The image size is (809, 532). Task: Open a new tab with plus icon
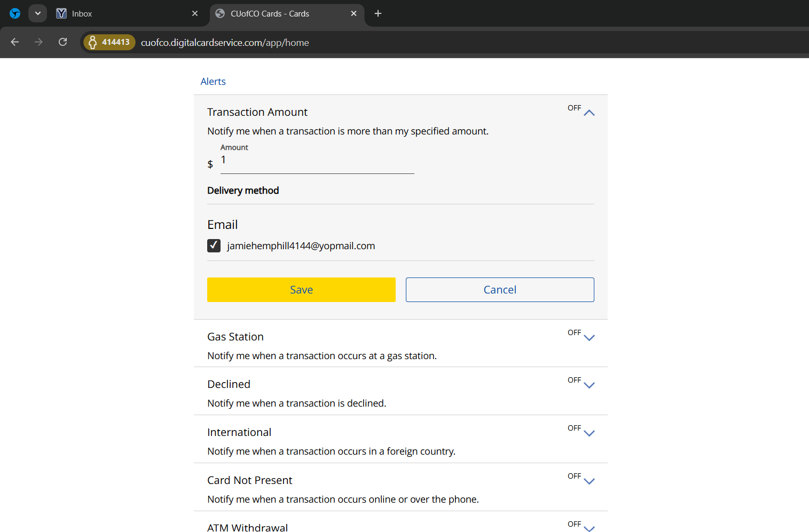tap(378, 13)
